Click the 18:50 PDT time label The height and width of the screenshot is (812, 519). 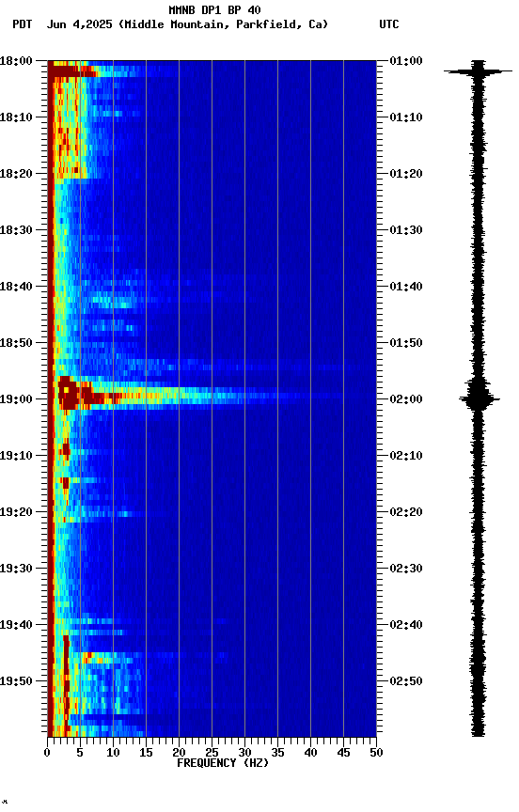point(16,343)
